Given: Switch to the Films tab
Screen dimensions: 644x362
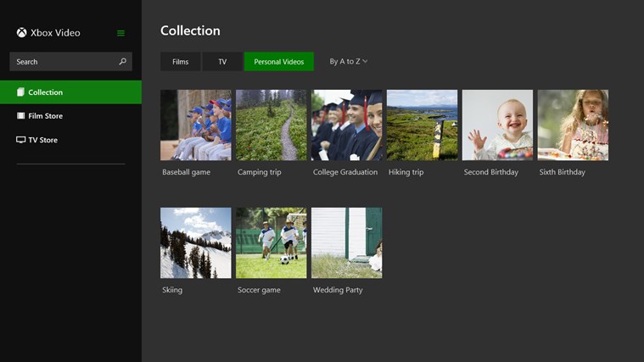Looking at the screenshot, I should click(180, 62).
